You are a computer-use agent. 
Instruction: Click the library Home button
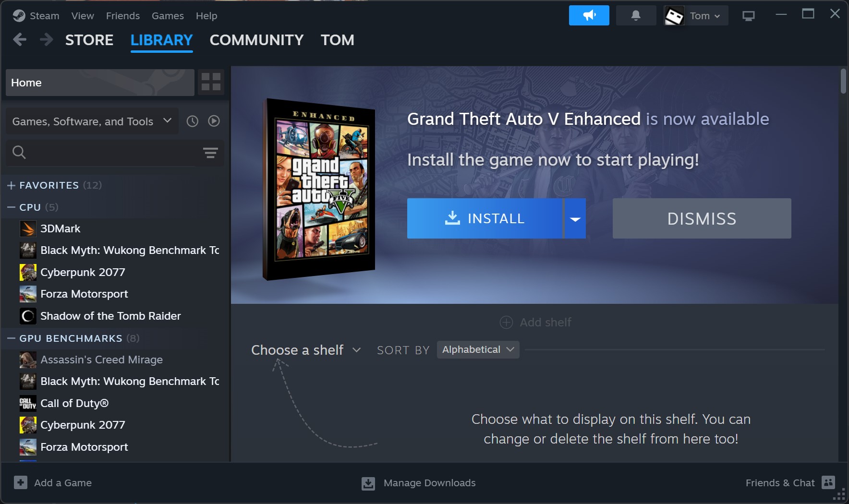(x=100, y=83)
